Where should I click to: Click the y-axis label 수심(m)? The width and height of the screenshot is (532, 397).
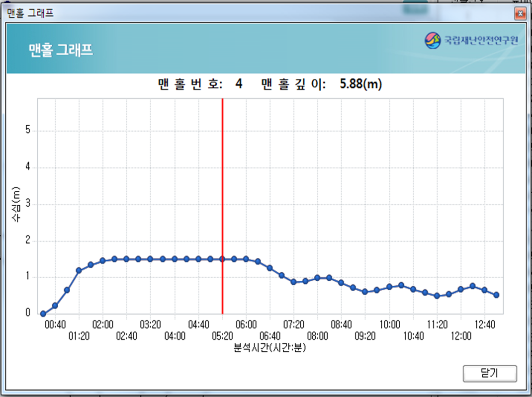[x=16, y=204]
